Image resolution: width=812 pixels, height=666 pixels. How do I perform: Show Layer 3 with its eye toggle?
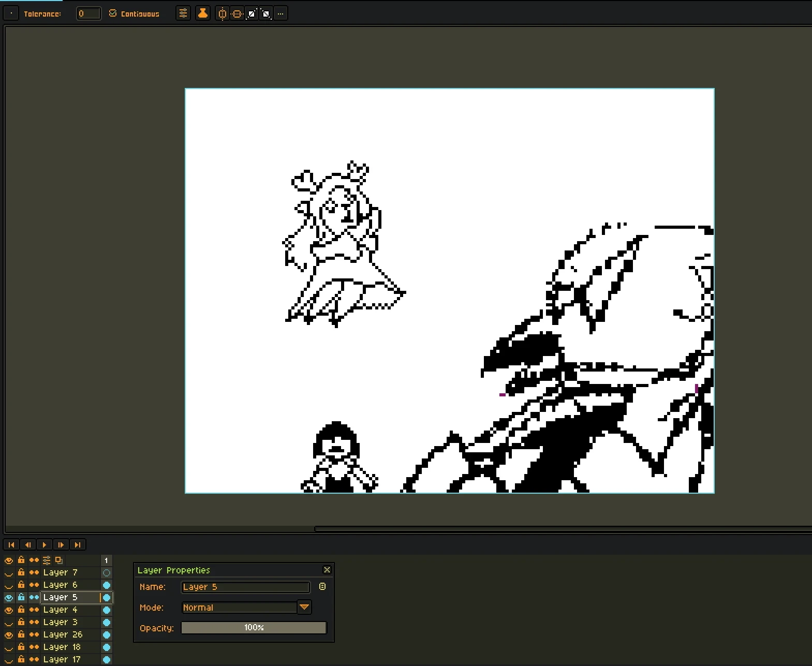coord(9,622)
